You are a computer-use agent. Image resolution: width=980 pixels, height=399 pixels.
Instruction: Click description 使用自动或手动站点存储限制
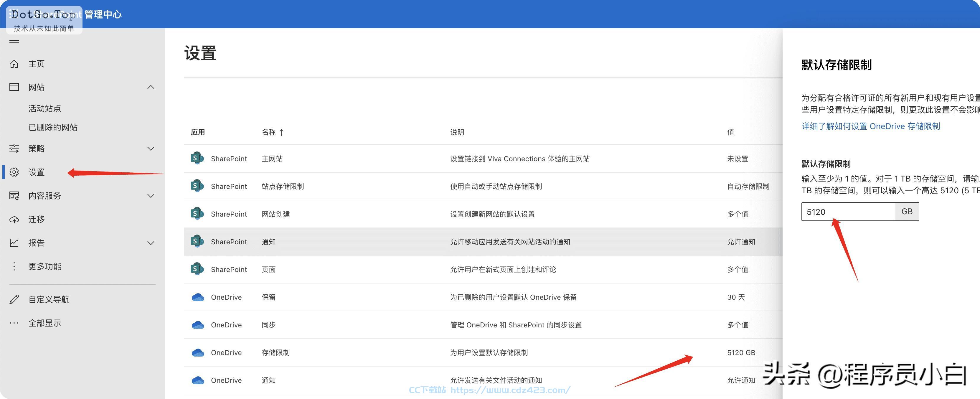tap(496, 186)
